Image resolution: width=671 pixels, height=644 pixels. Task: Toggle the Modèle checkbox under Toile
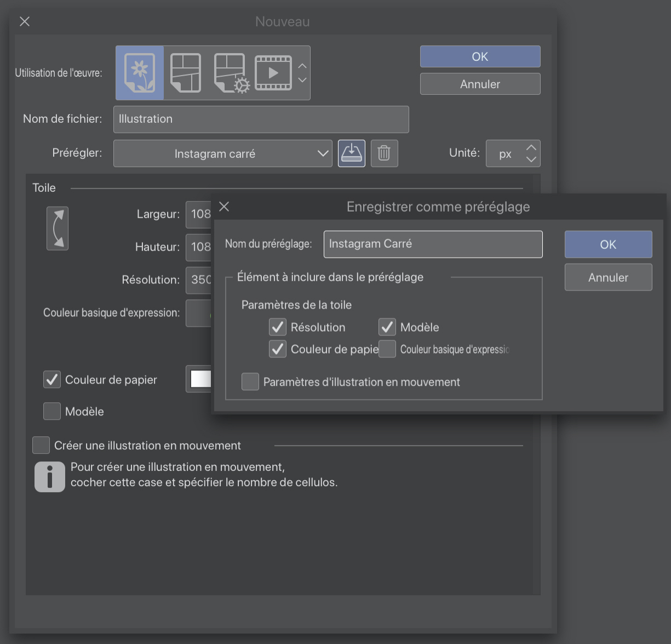tap(52, 411)
